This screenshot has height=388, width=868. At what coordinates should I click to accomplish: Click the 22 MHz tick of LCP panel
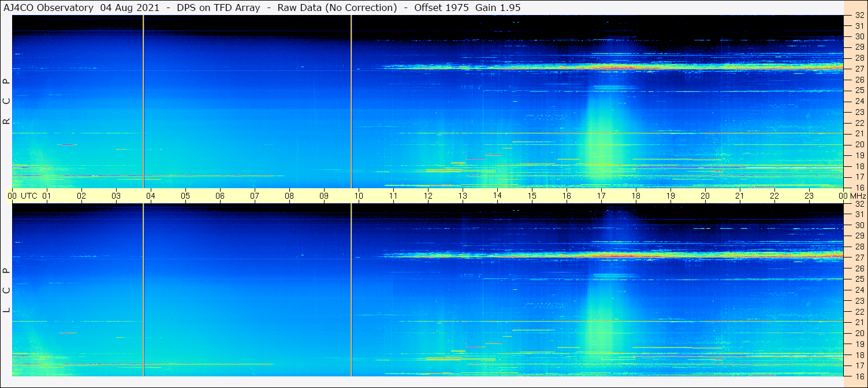(859, 311)
